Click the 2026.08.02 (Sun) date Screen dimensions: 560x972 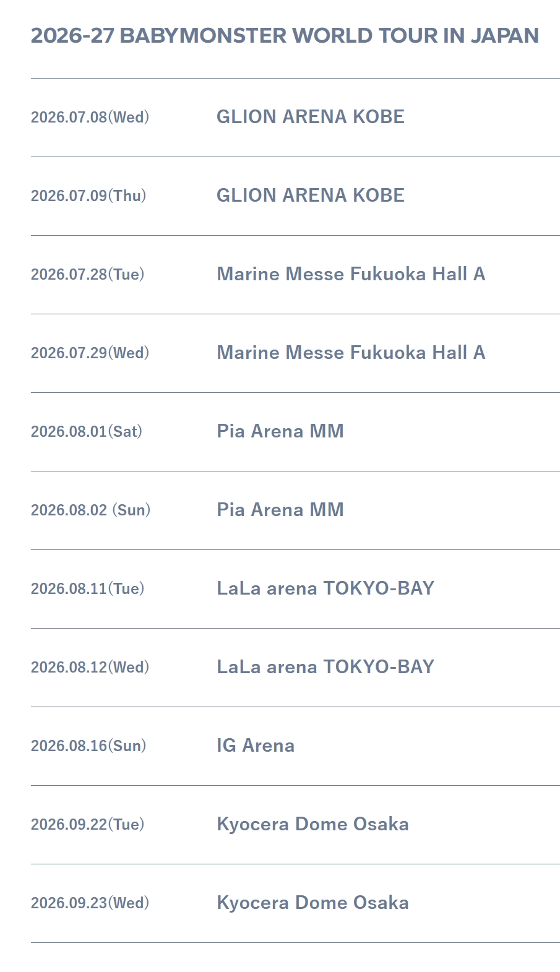(x=91, y=510)
